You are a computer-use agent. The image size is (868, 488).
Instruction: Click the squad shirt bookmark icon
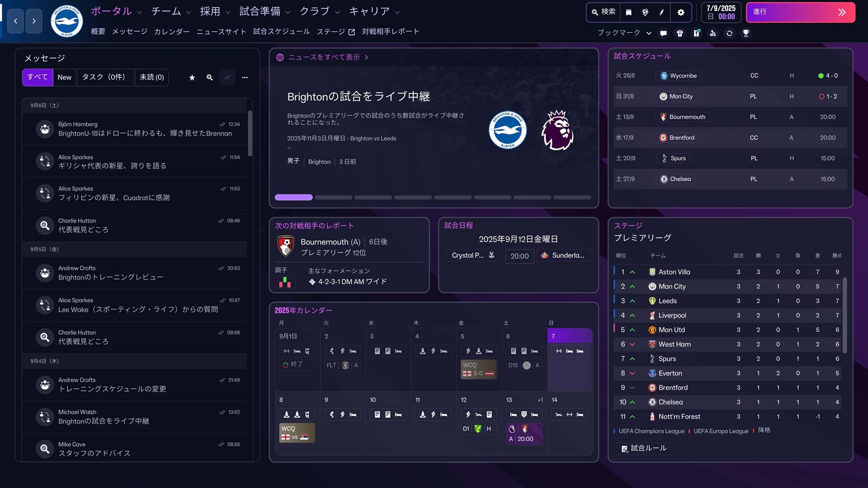(679, 33)
